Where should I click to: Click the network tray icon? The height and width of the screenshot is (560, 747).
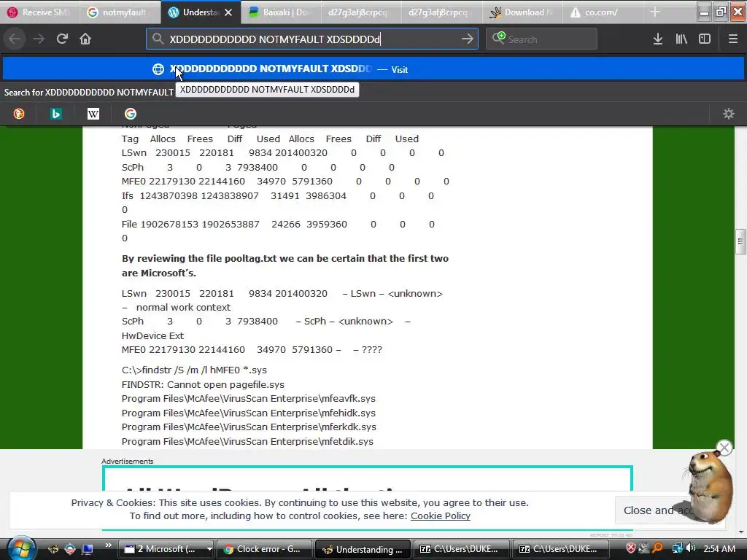coord(677,548)
